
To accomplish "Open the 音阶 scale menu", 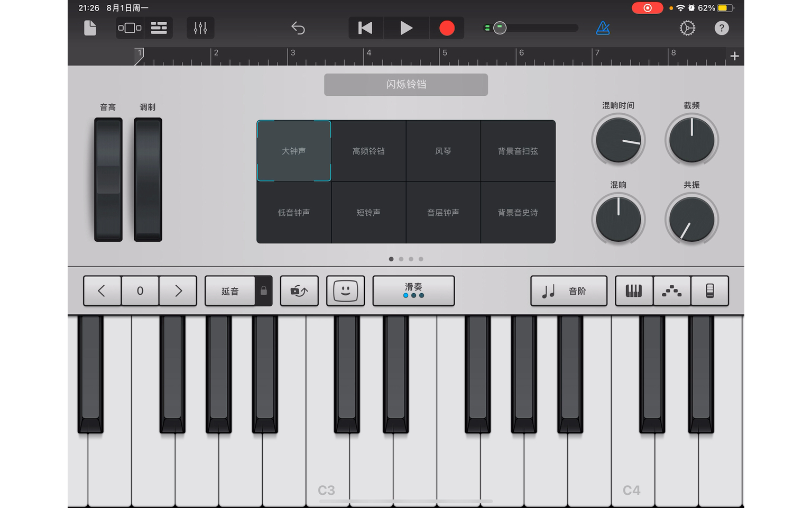I will coord(569,291).
